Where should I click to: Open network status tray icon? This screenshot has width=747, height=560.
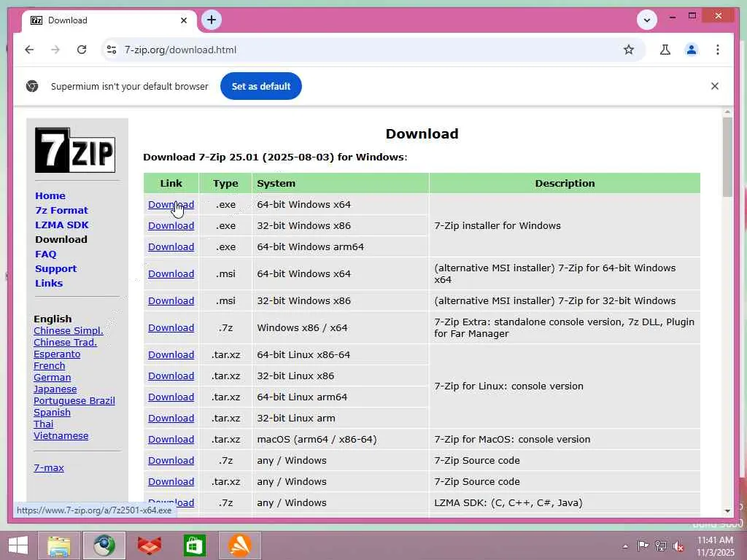click(660, 545)
